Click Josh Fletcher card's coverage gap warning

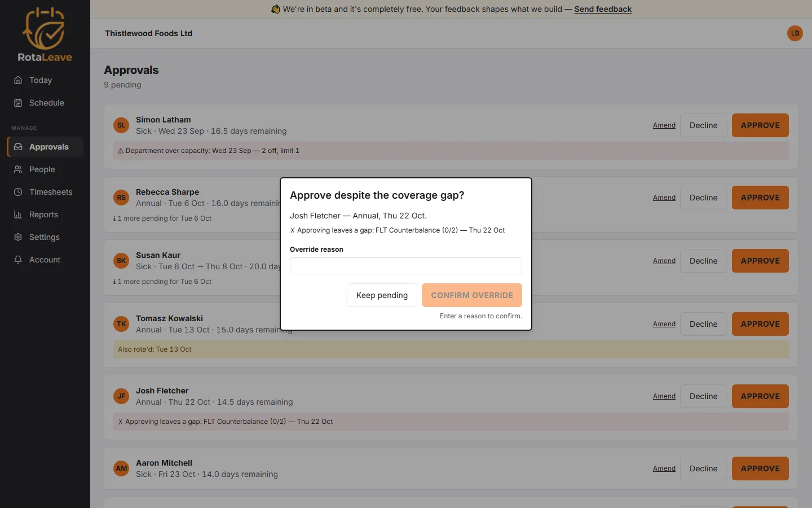[451, 422]
